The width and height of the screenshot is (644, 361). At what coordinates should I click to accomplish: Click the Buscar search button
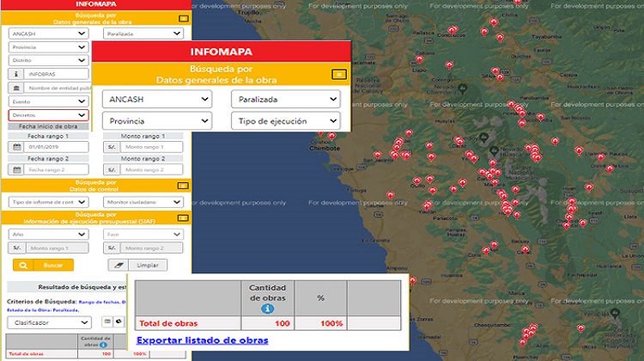43,266
